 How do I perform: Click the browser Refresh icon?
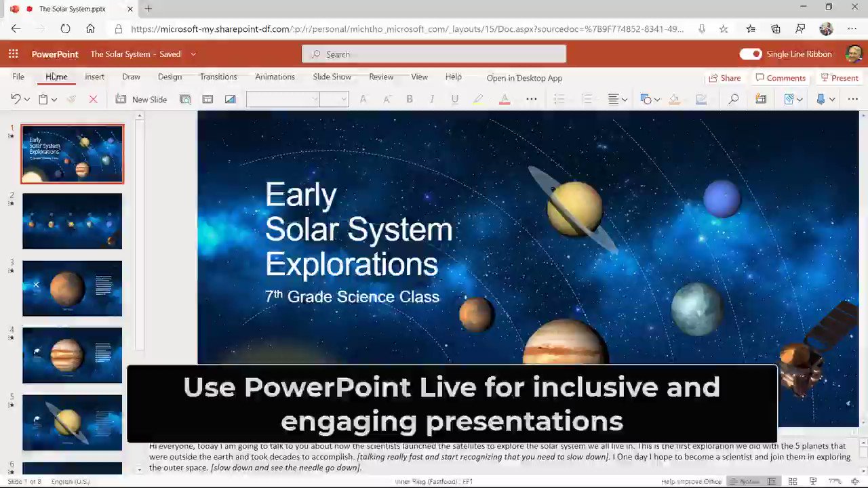click(65, 29)
